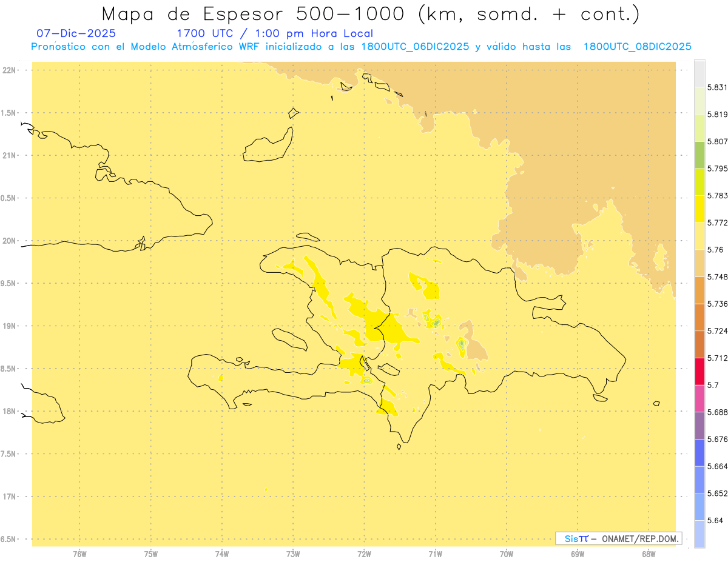Click the '70W' longitude label
The height and width of the screenshot is (562, 728).
pyautogui.click(x=507, y=554)
